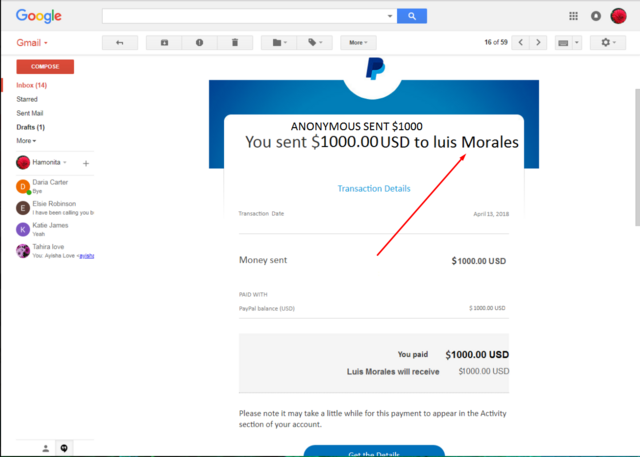Open the Move to folder dropdown

click(279, 42)
